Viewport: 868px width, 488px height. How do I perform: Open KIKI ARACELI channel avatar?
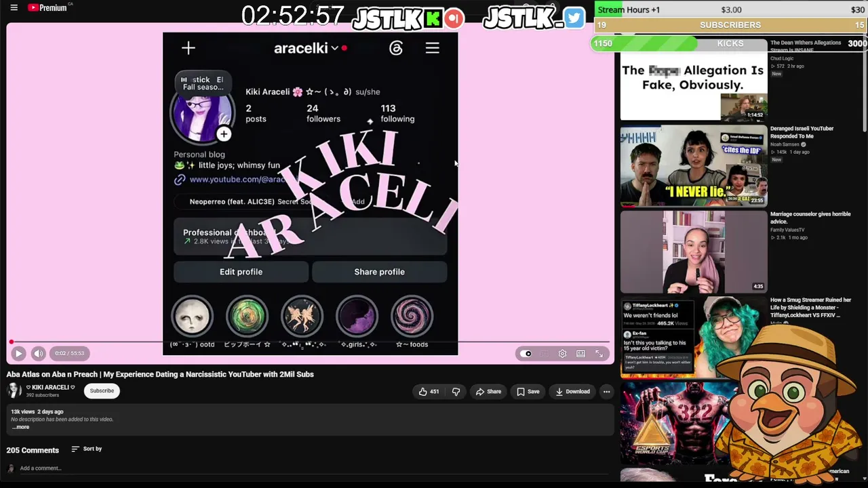tap(14, 390)
